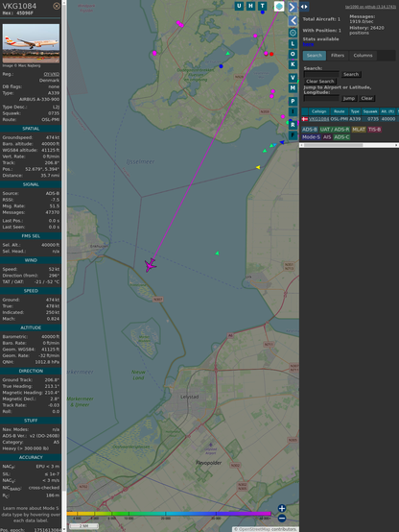Toggle the H map button

[x=250, y=6]
